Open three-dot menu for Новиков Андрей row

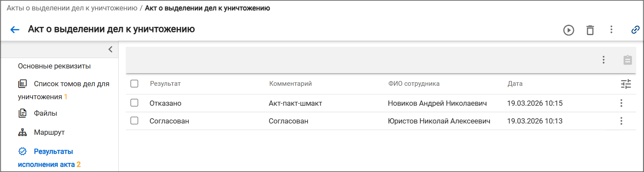621,103
